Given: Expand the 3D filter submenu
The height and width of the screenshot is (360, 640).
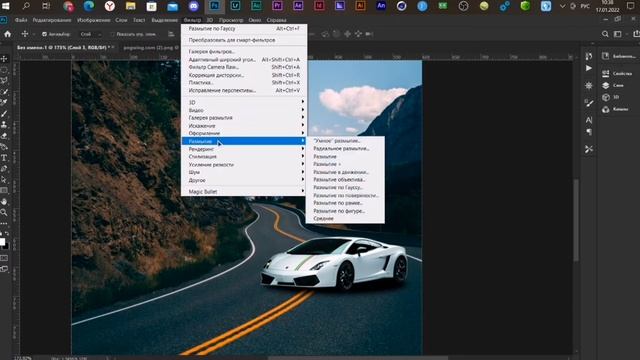Looking at the screenshot, I should [244, 102].
